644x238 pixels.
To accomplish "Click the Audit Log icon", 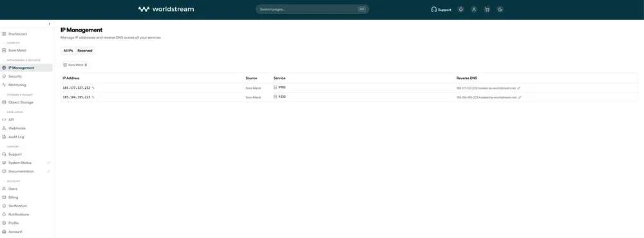I will click(4, 136).
